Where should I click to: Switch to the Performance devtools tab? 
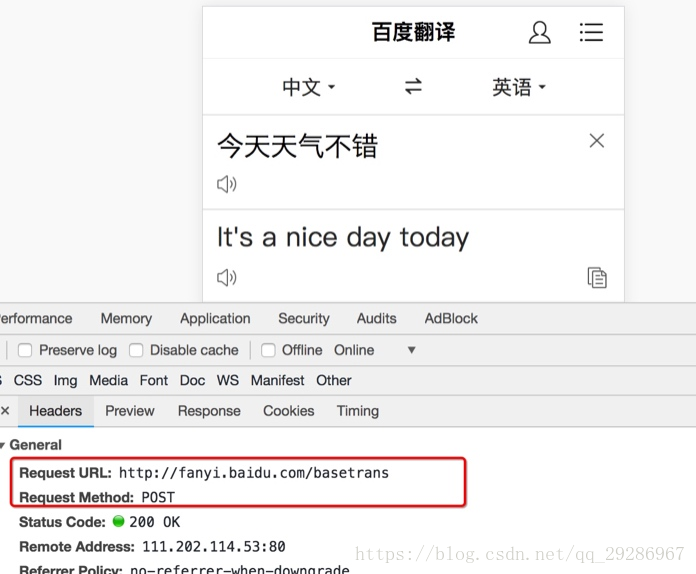pos(36,318)
